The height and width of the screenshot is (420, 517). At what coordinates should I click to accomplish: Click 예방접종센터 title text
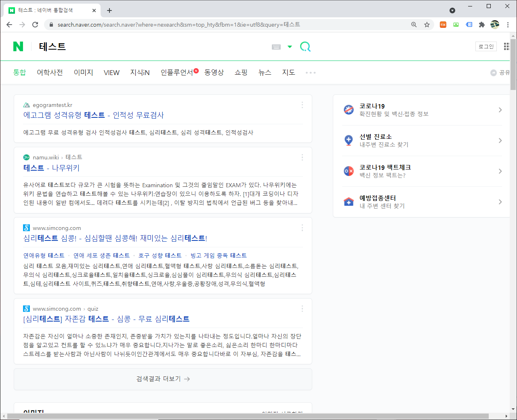click(378, 198)
